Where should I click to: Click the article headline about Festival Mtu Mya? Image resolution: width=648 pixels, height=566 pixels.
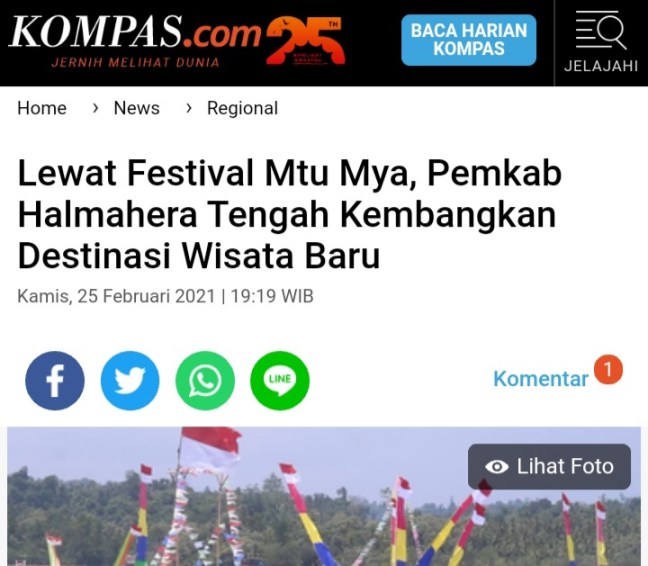290,214
